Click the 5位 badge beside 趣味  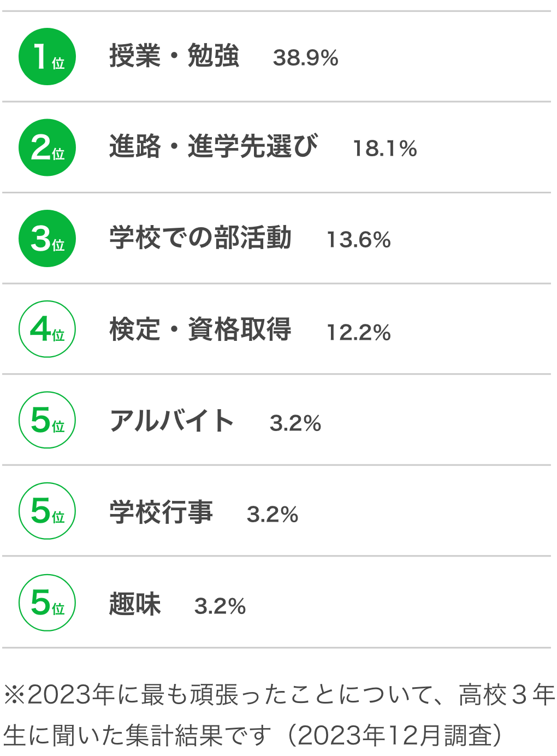point(47,603)
